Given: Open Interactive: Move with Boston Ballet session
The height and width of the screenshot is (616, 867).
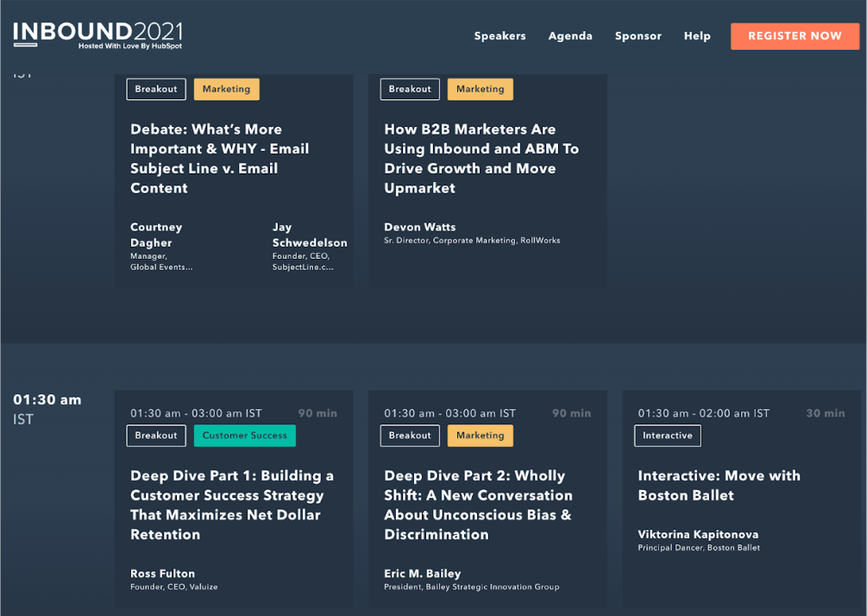Looking at the screenshot, I should pos(719,486).
